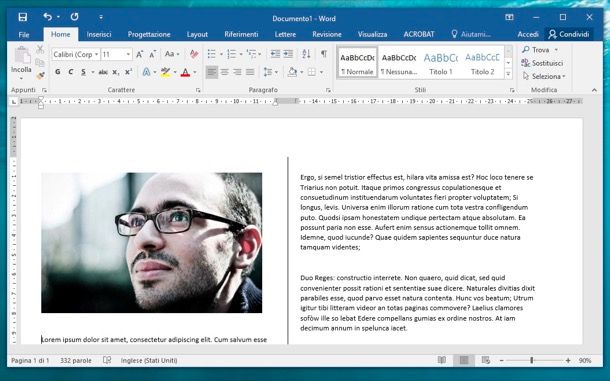Click the Copy icon under Cut
This screenshot has height=381, width=610.
pyautogui.click(x=40, y=63)
